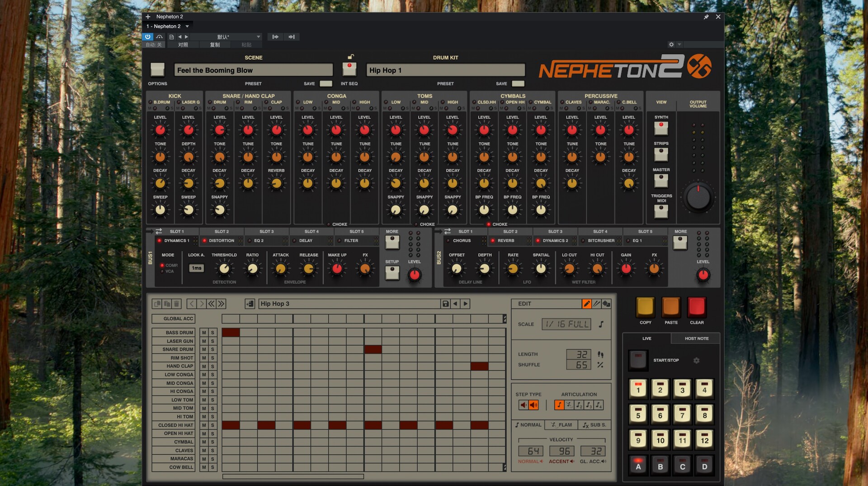Click the pattern save disk icon
The width and height of the screenshot is (868, 486).
coord(445,304)
